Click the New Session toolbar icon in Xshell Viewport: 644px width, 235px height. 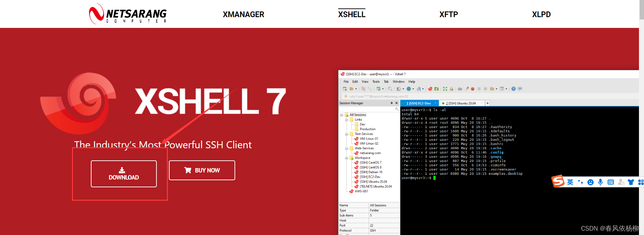[x=345, y=89]
